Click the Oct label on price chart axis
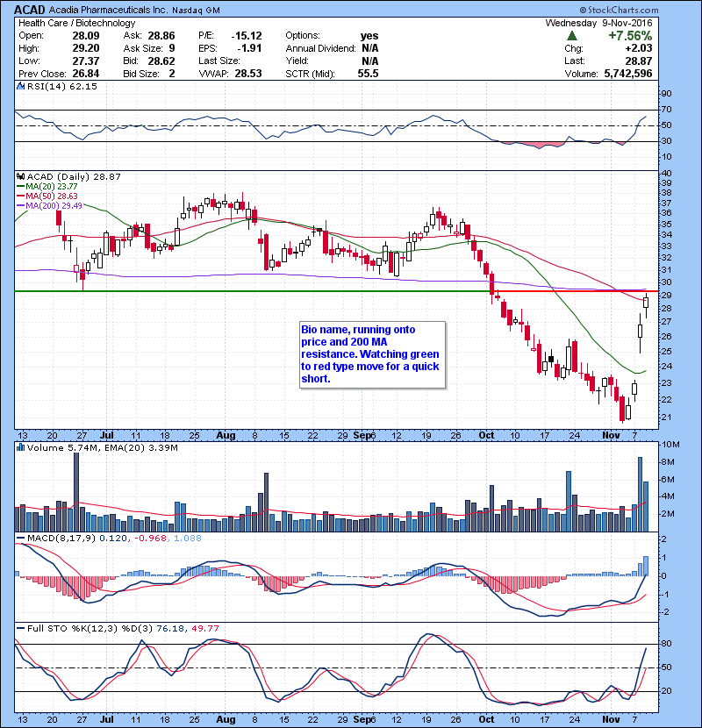 (x=486, y=435)
